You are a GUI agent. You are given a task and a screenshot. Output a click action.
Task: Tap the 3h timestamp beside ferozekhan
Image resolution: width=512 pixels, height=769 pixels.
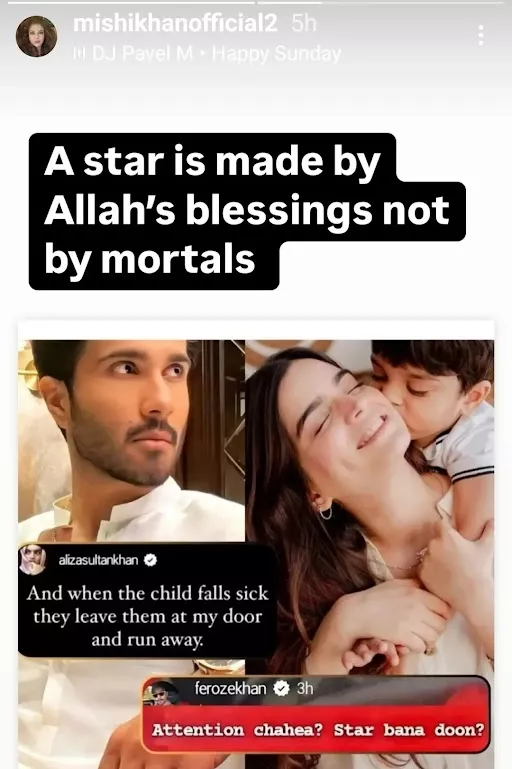tap(305, 689)
